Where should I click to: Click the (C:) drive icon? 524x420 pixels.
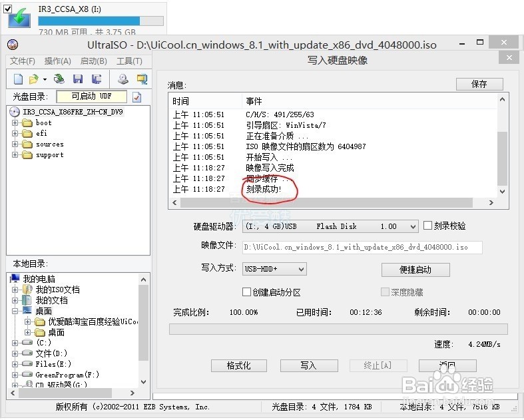(x=27, y=343)
